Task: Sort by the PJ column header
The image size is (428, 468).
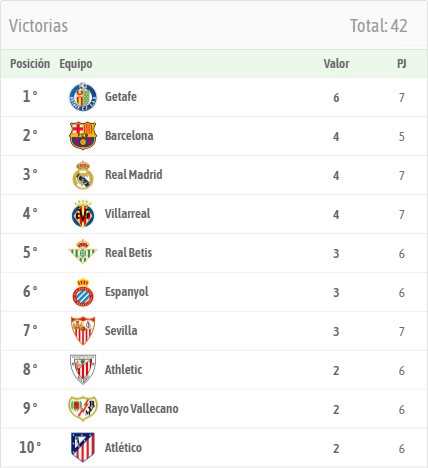Action: click(402, 64)
